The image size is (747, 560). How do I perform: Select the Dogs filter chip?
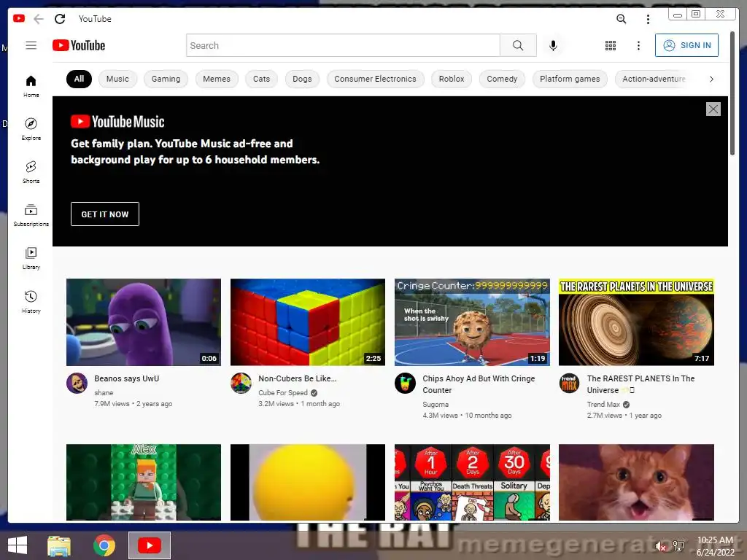click(302, 79)
